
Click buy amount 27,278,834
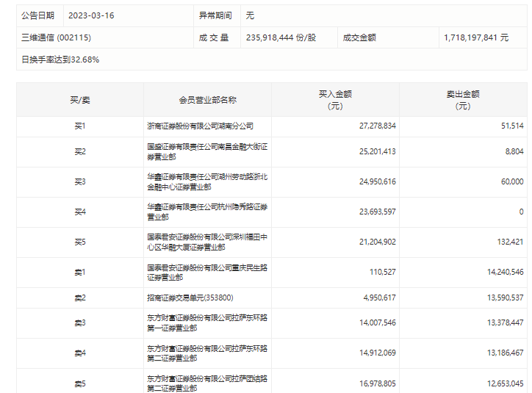pyautogui.click(x=377, y=126)
